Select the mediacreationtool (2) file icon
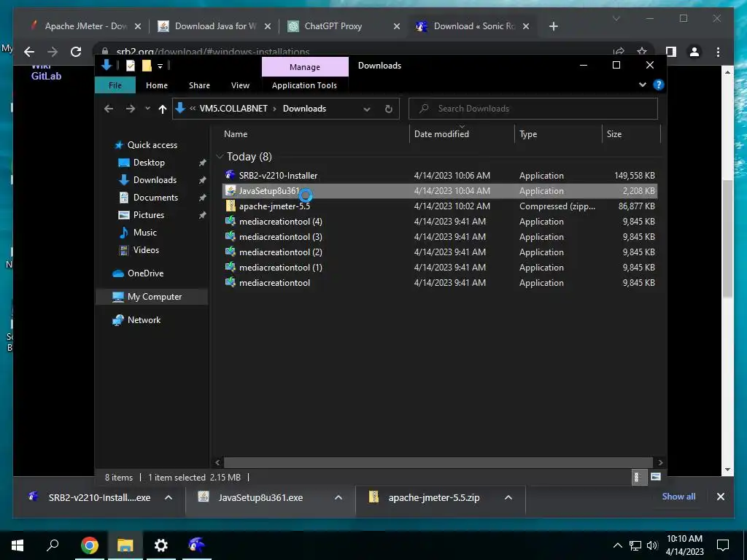This screenshot has height=560, width=747. 231,252
